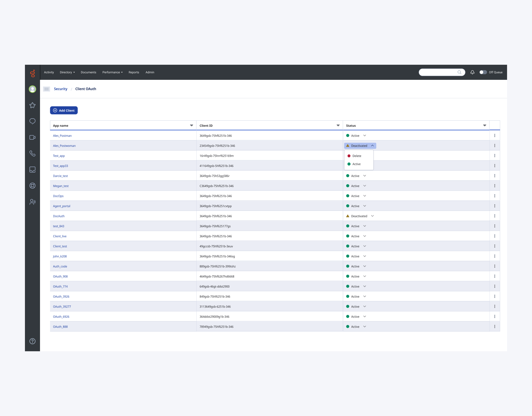Click the user avatar in sidebar

point(32,89)
